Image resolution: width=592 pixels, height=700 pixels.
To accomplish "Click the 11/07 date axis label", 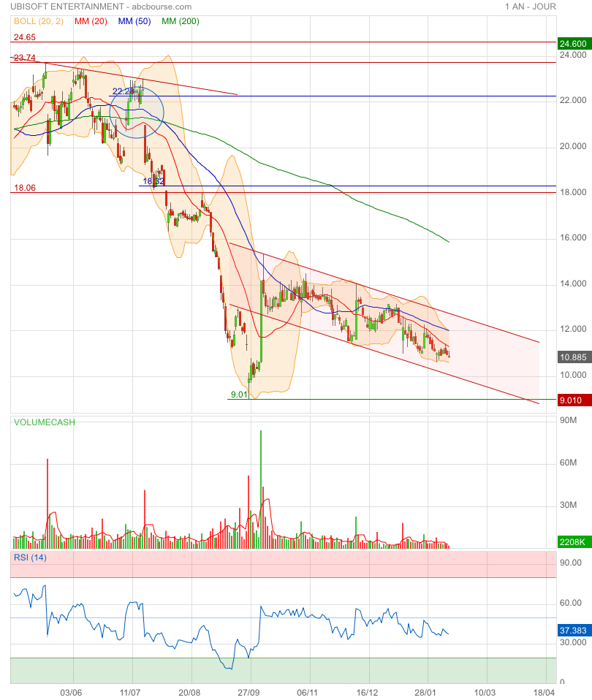I will click(130, 693).
